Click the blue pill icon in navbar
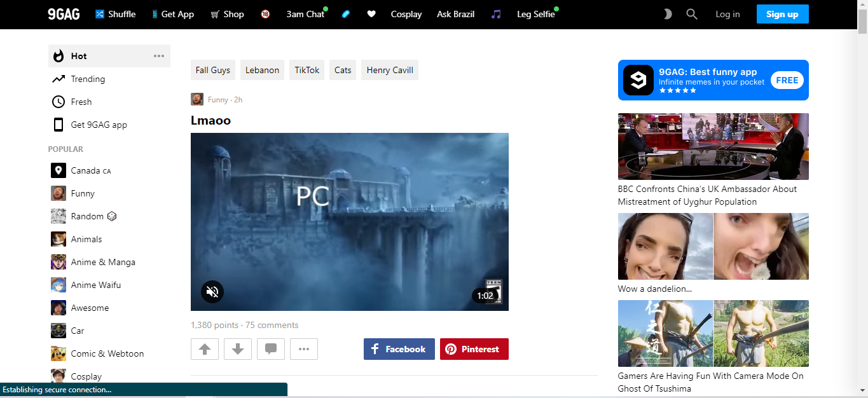The width and height of the screenshot is (868, 398). coord(346,14)
